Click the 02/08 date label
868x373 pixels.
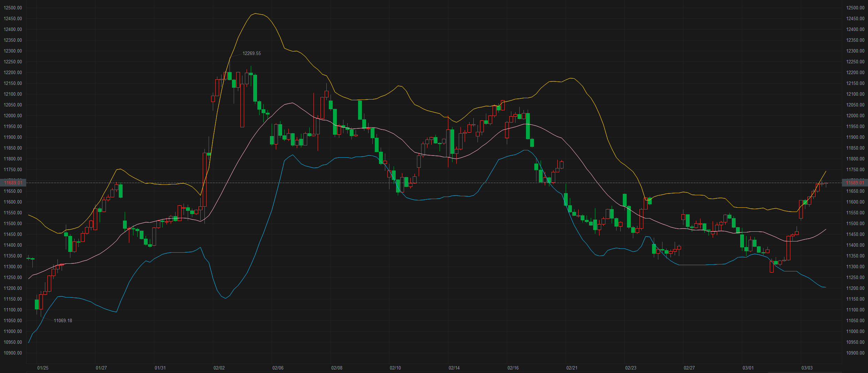[337, 368]
